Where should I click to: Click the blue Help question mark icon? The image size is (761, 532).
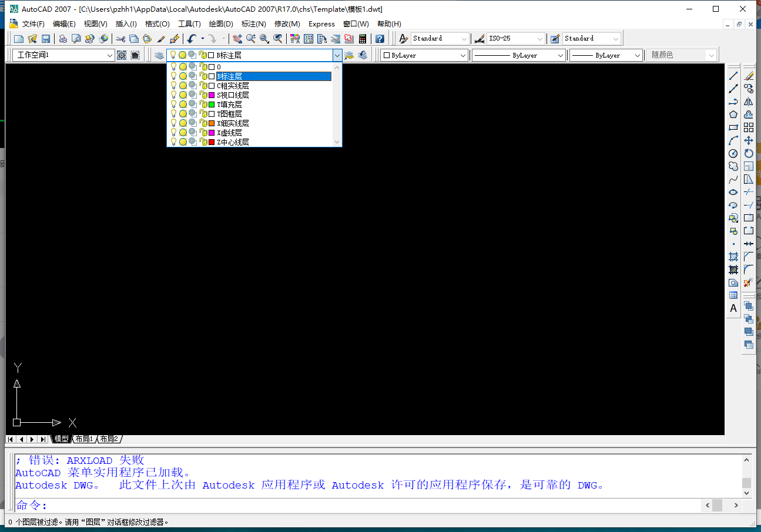[x=380, y=39]
